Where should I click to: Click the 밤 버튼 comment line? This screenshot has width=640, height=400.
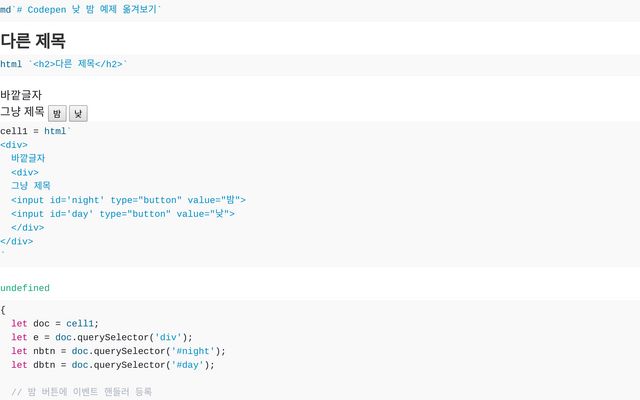coord(81,392)
